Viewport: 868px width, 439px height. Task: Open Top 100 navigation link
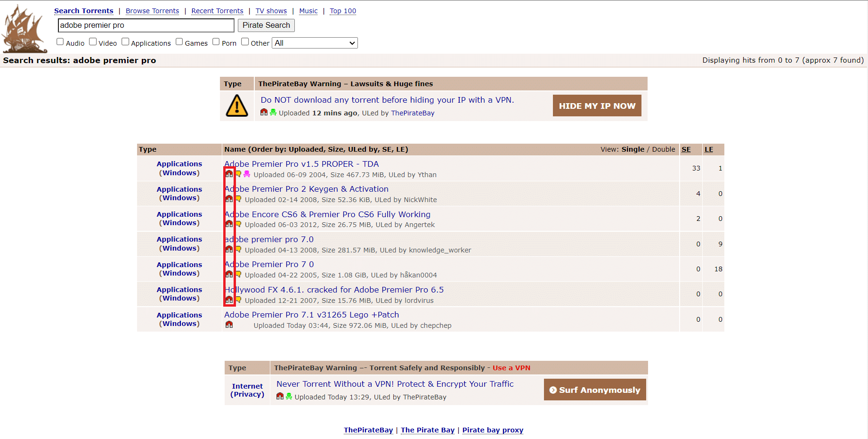[x=343, y=11]
